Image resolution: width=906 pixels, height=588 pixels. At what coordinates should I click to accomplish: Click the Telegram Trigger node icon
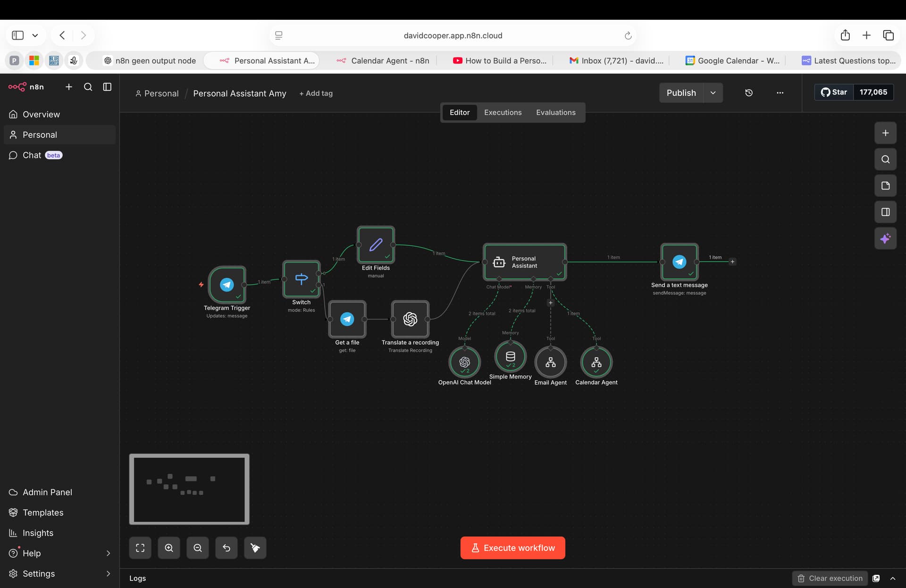point(227,284)
